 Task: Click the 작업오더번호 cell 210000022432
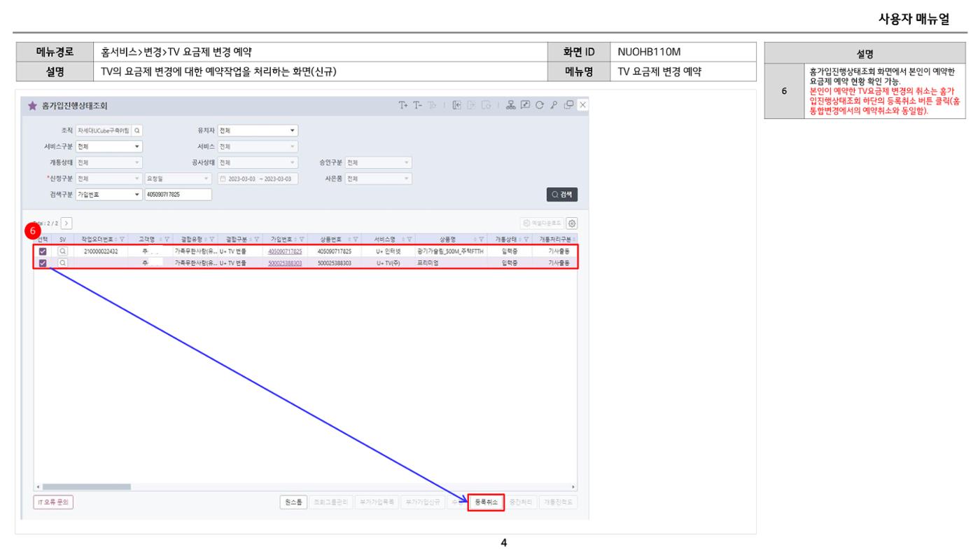101,251
